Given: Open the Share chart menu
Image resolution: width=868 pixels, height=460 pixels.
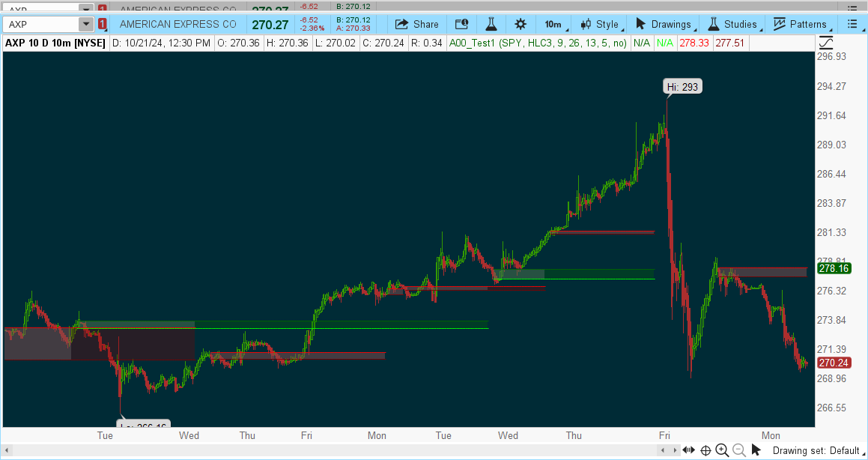Looking at the screenshot, I should coord(417,25).
